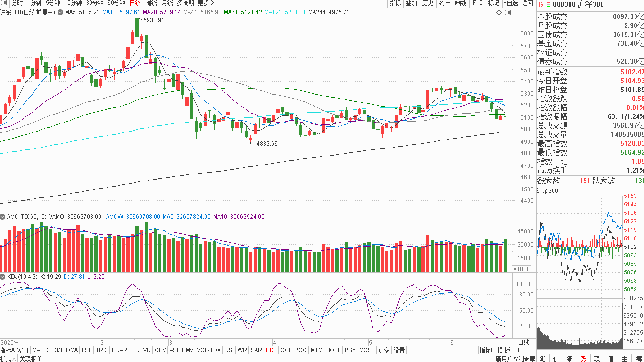Click the X1000 volume scale label

[x=521, y=269]
